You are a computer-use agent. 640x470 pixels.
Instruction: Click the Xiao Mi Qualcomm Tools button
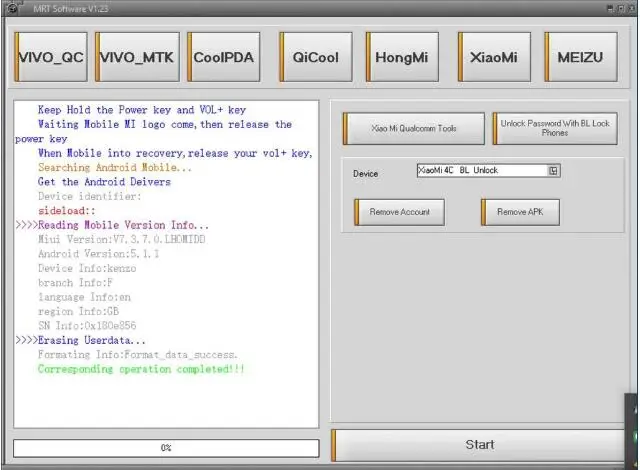(x=414, y=129)
